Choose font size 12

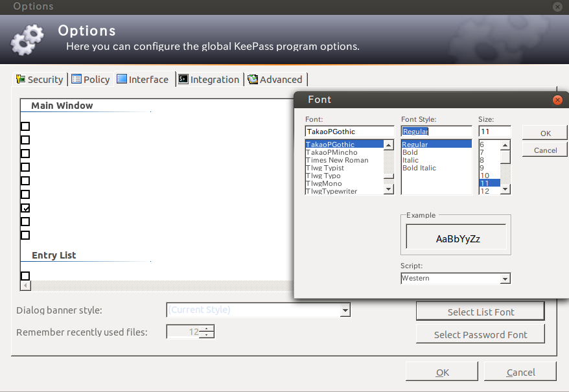tap(489, 191)
